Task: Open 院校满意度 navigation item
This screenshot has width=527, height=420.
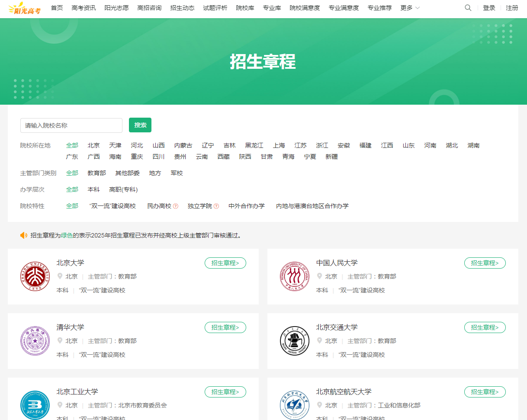Action: click(305, 8)
